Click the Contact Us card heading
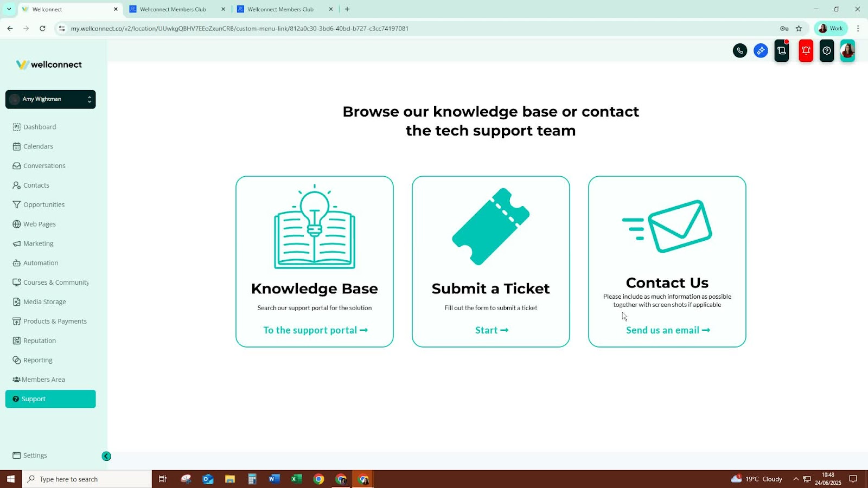The image size is (868, 488). click(667, 282)
